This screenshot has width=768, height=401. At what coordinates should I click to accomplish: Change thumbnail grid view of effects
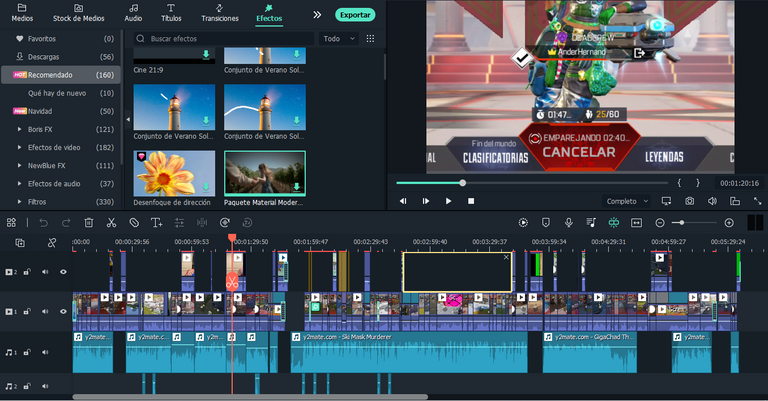click(x=370, y=38)
